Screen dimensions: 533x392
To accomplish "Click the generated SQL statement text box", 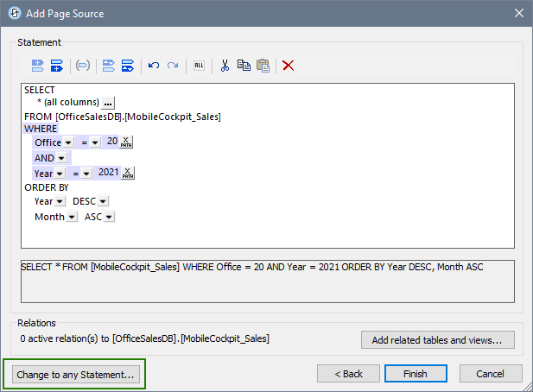I will click(267, 281).
